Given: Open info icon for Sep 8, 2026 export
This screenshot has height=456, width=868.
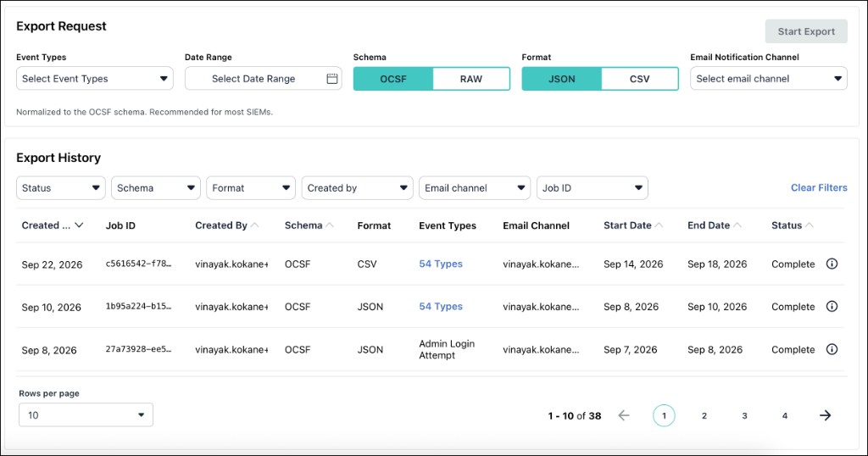Looking at the screenshot, I should click(x=832, y=349).
